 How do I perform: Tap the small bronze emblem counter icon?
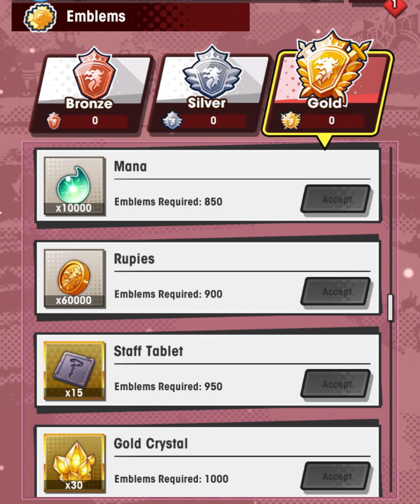pyautogui.click(x=54, y=121)
